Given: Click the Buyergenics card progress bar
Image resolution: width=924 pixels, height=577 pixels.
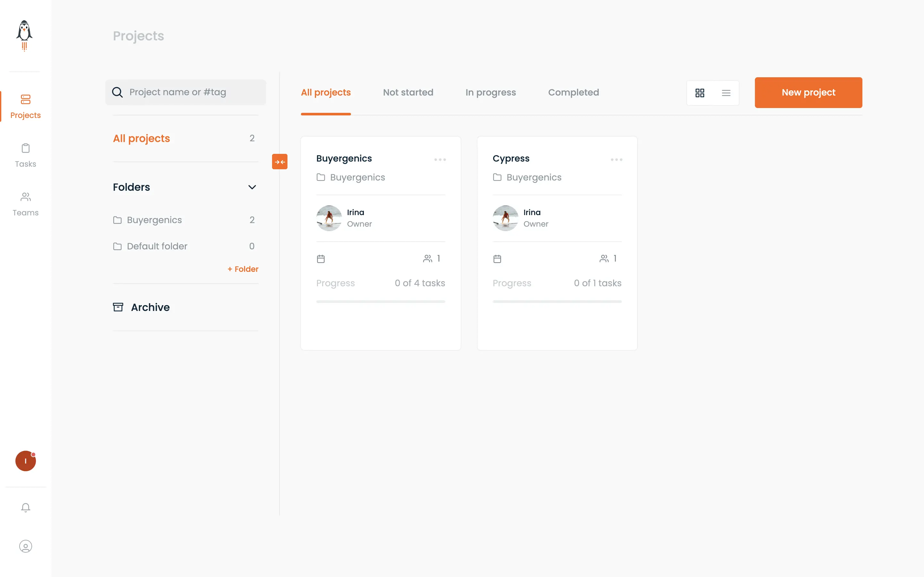Looking at the screenshot, I should [381, 301].
